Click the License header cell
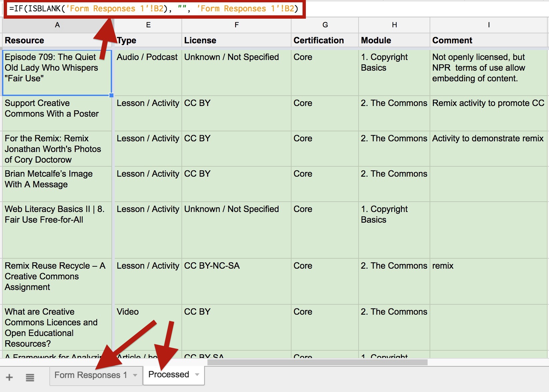This screenshot has height=392, width=549. click(x=236, y=40)
